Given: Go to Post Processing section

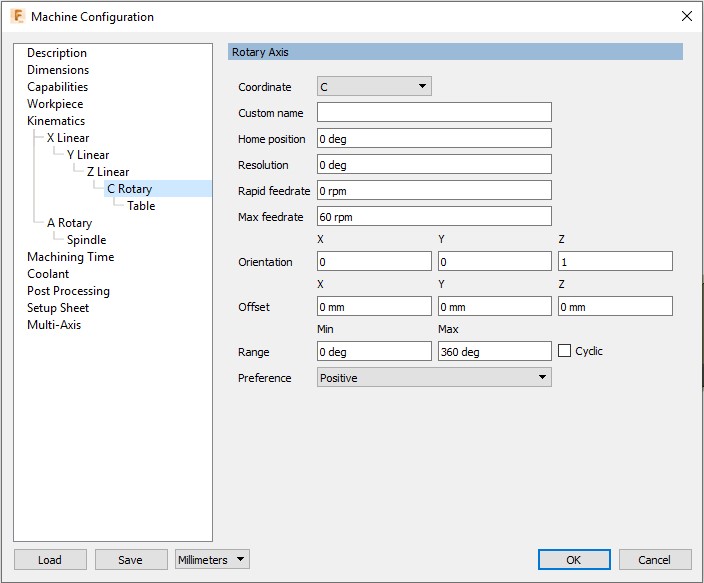Looking at the screenshot, I should point(68,291).
